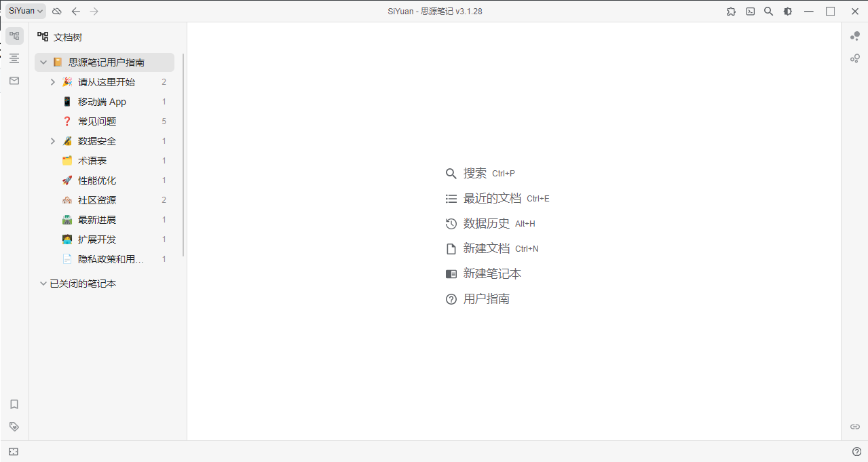Viewport: 868px width, 462px height.
Task: Click the notebook emoji of 思源笔记用户指南
Action: [x=58, y=62]
